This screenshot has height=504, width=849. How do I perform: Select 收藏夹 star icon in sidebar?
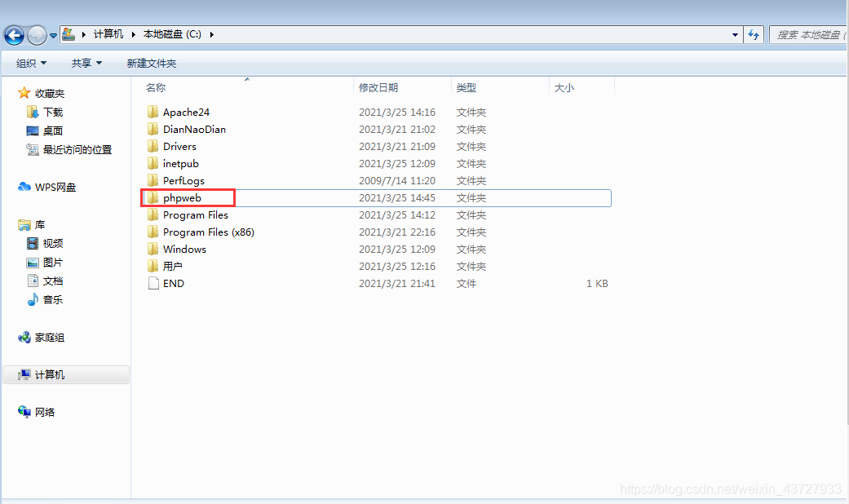(x=24, y=93)
